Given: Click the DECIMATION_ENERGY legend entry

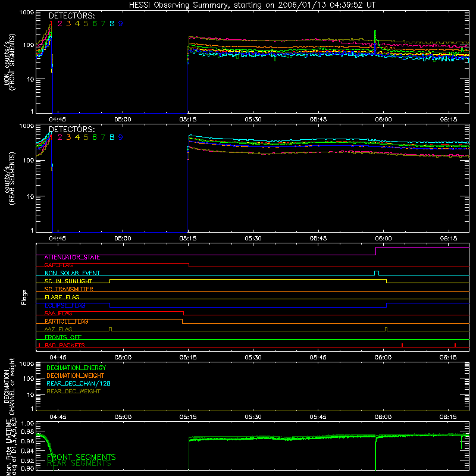Looking at the screenshot, I should (x=76, y=368).
